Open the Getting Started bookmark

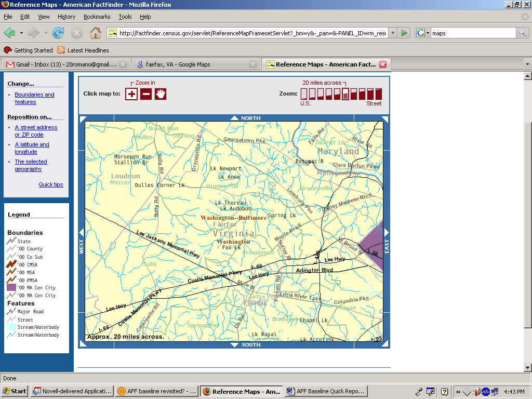click(x=28, y=50)
